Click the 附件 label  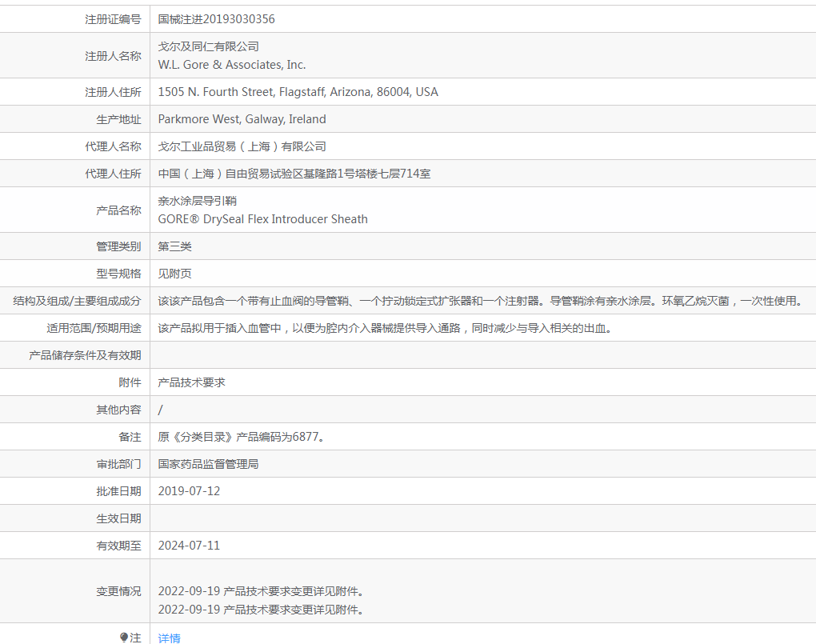pos(130,382)
